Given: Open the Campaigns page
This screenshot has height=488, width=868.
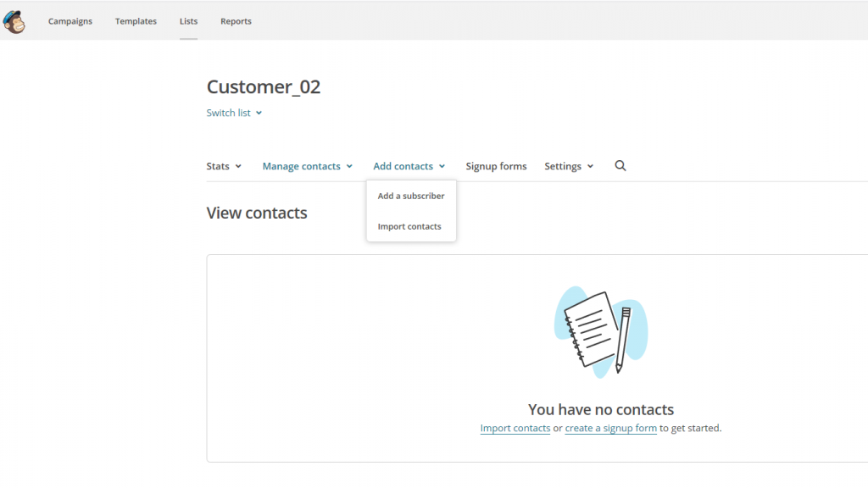Looking at the screenshot, I should (x=70, y=21).
